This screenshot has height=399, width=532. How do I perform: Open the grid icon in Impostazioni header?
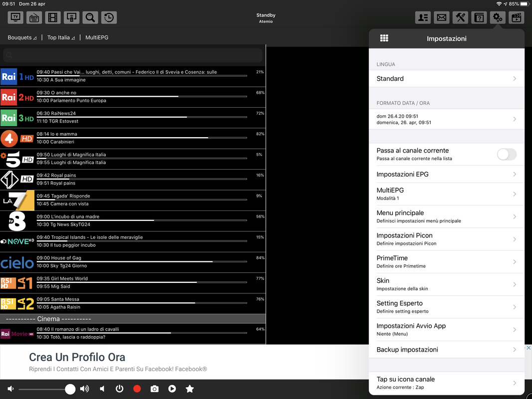point(384,38)
